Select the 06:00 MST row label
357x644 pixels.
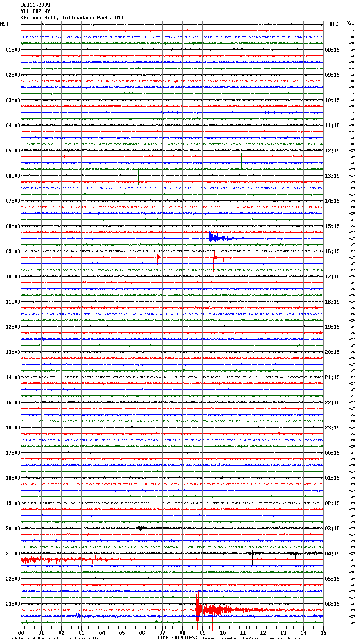13,176
